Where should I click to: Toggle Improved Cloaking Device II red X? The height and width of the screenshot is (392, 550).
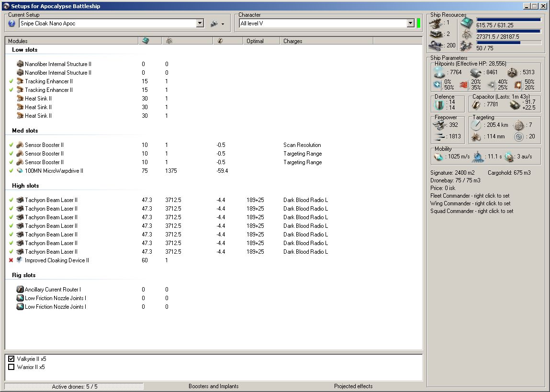(11, 260)
